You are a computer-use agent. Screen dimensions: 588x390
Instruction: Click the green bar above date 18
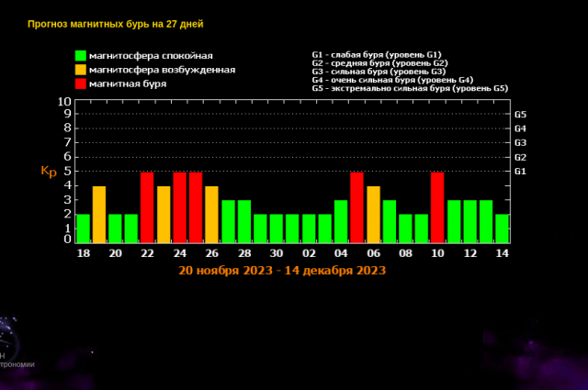point(84,228)
